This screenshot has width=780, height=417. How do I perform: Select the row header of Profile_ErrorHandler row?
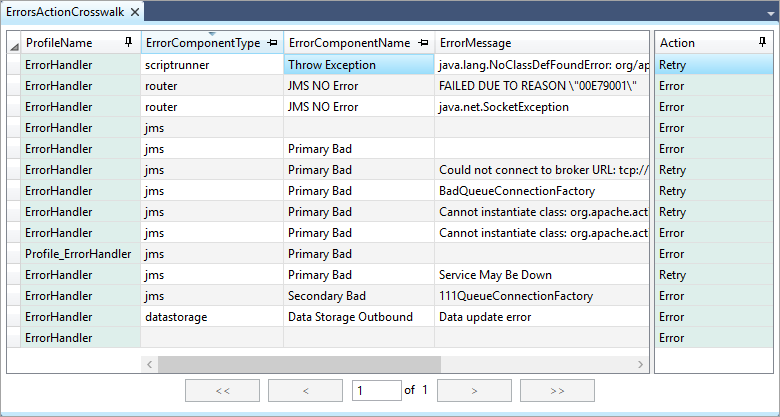[x=14, y=254]
